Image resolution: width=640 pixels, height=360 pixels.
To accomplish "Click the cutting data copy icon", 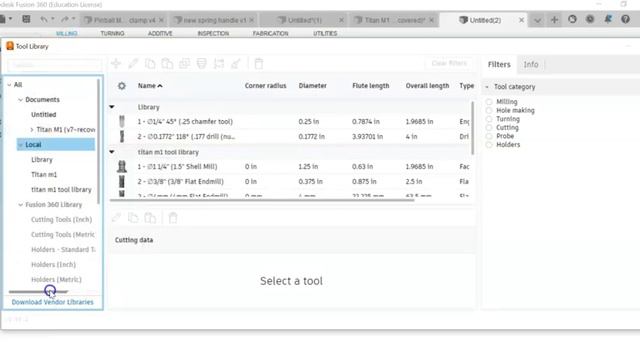I will pos(133,218).
